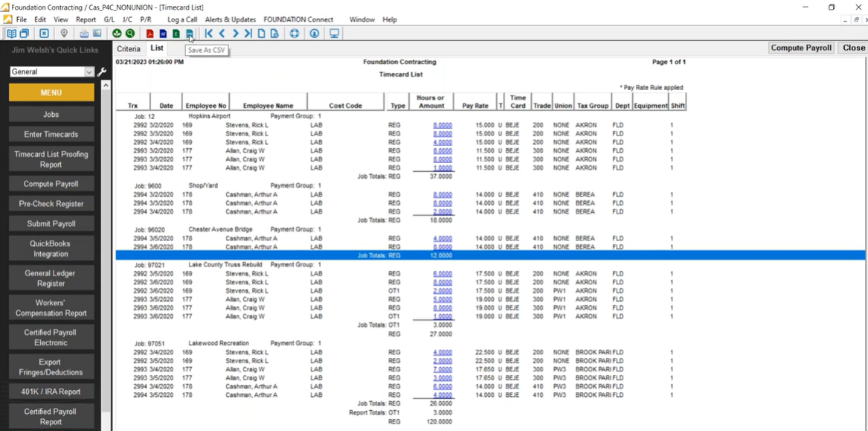Save the report as CSV

pos(190,33)
